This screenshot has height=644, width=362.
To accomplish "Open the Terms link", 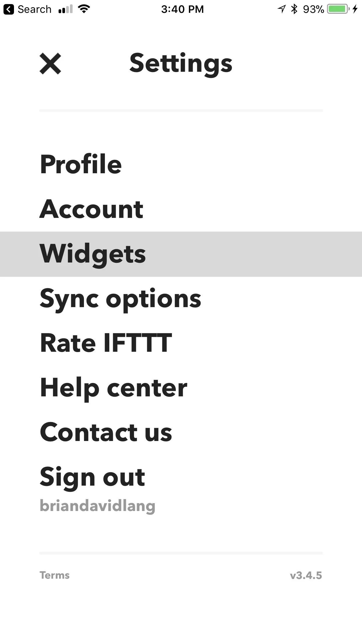I will (x=55, y=575).
